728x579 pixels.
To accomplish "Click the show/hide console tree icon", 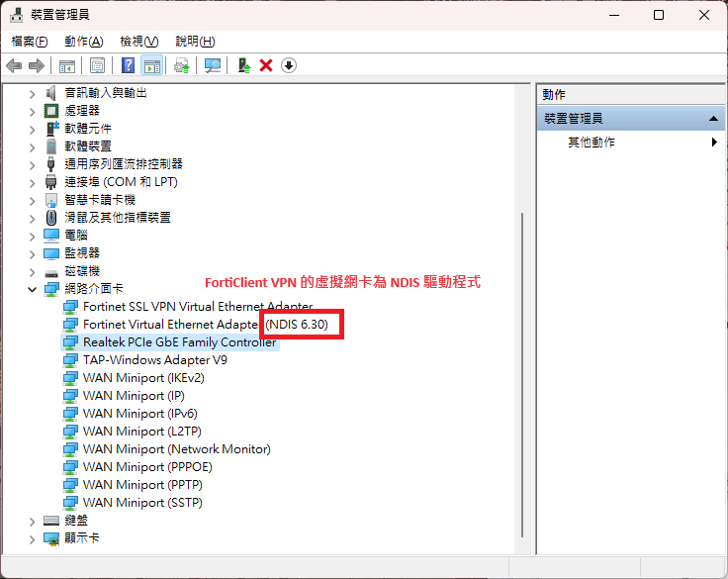I will [67, 65].
